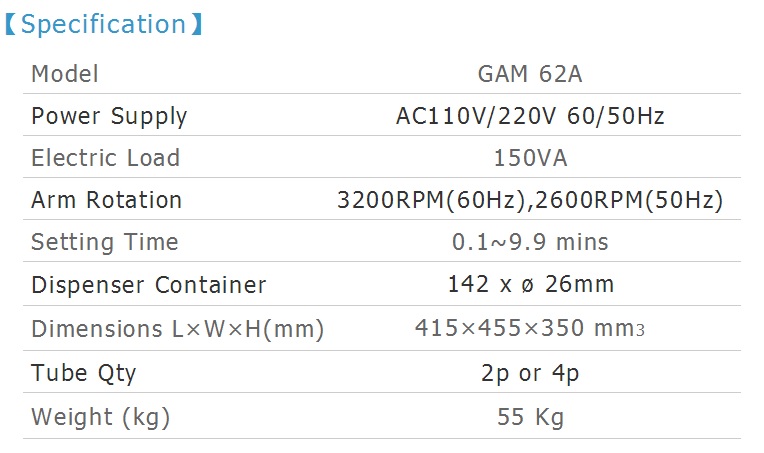This screenshot has height=453, width=764.
Task: Select the Power Supply label
Action: [109, 117]
